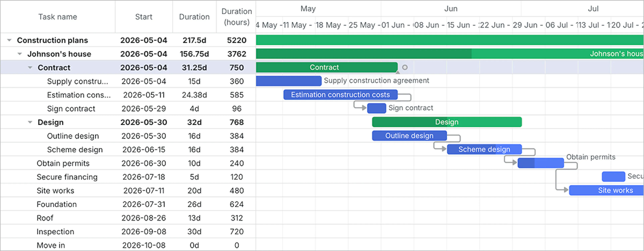Select the Supply construction agreement blue bar
The image size is (644, 251).
tap(288, 81)
